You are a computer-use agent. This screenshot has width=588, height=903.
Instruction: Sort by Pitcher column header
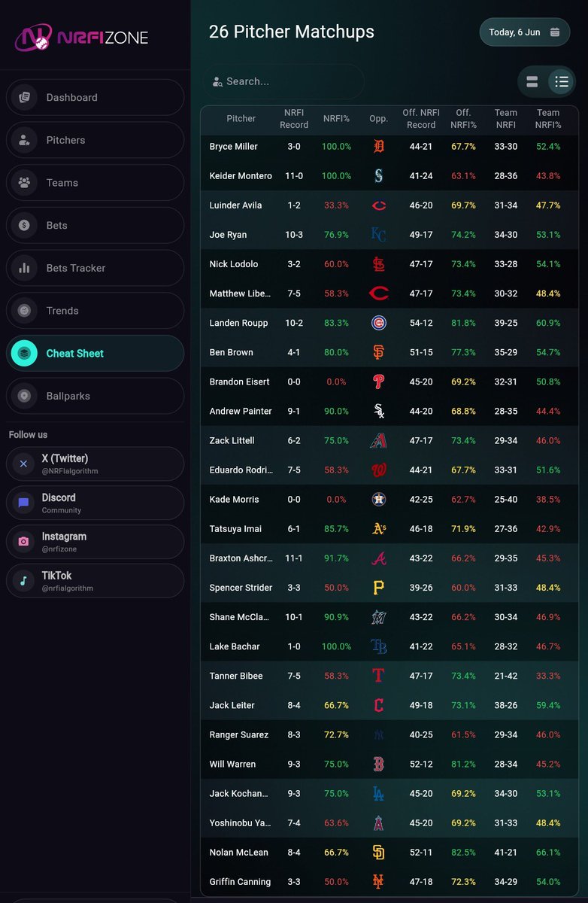[241, 119]
